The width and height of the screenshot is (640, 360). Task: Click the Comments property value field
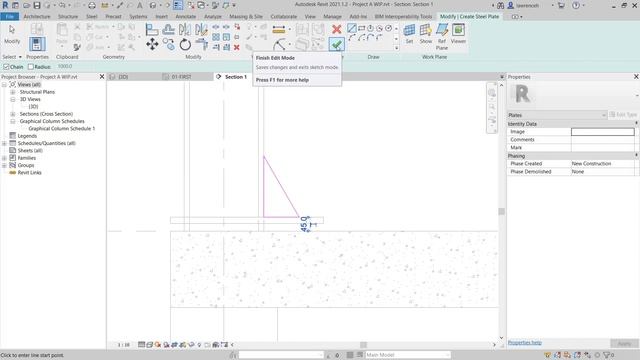[x=603, y=140]
